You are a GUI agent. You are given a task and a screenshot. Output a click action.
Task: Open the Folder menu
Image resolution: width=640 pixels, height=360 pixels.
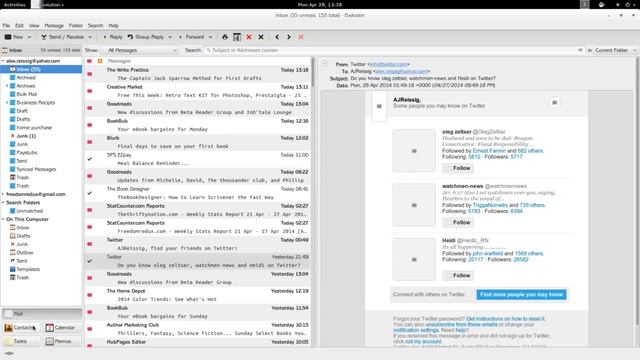(x=76, y=25)
